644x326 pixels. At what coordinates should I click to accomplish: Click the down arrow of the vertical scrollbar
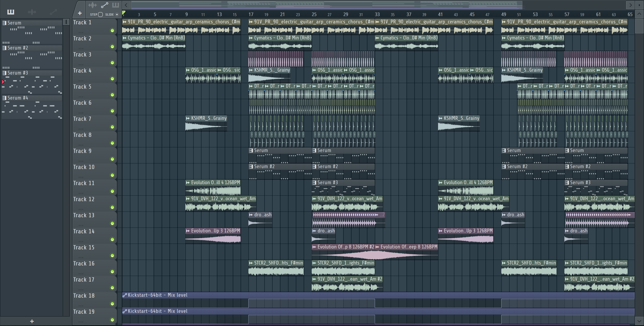pyautogui.click(x=639, y=321)
